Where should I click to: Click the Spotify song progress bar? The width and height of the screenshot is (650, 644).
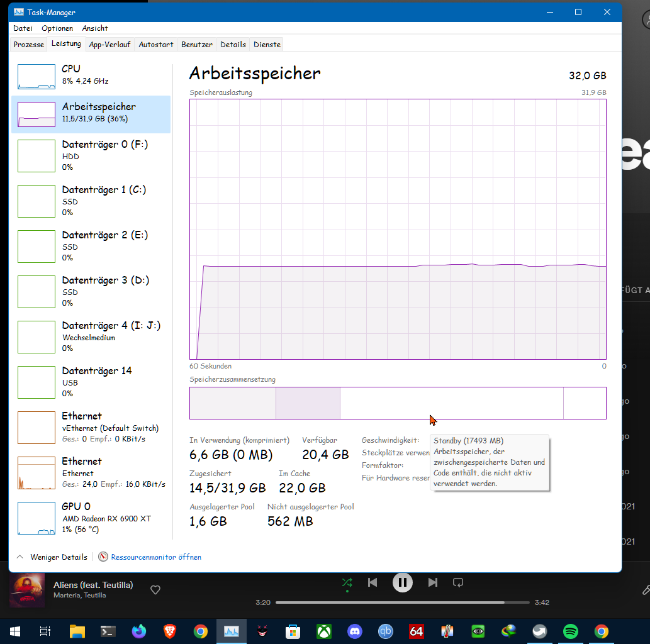pos(403,602)
